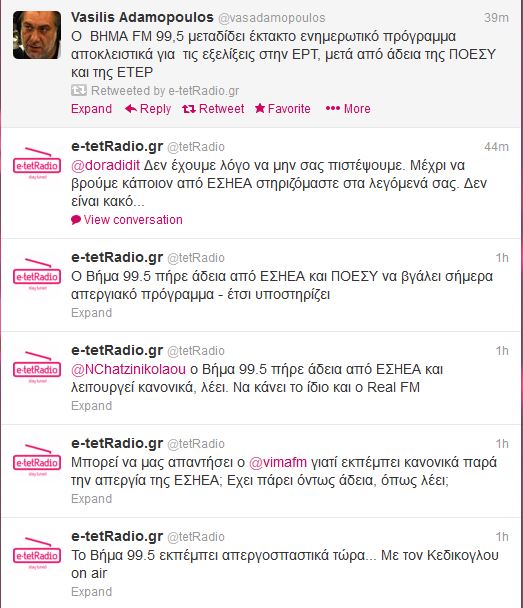Open Vasilis Adamopoulos profile name link
The image size is (523, 608).
tap(142, 17)
